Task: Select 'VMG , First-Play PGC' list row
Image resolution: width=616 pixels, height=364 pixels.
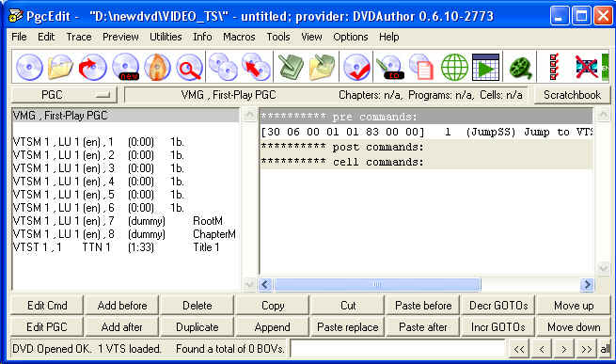Action: (125, 116)
